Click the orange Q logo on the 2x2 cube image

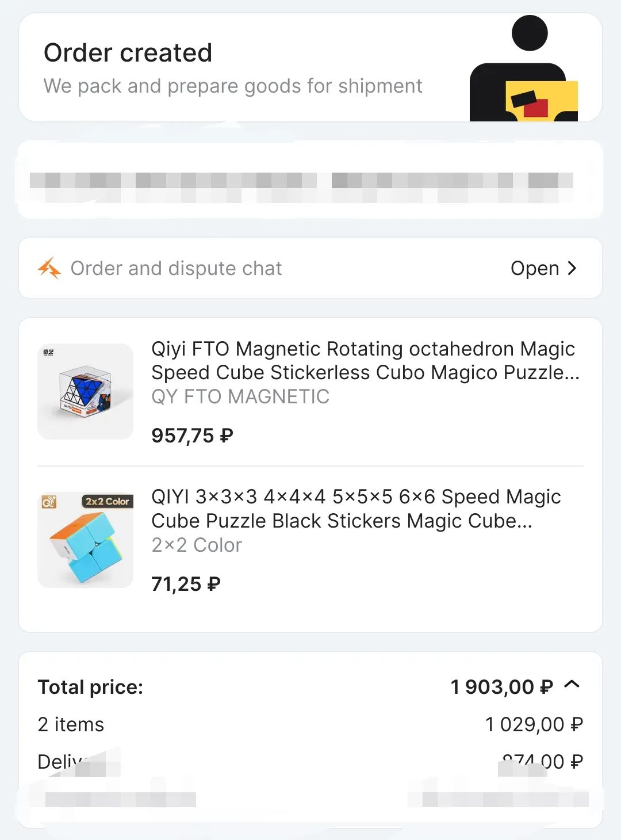49,502
